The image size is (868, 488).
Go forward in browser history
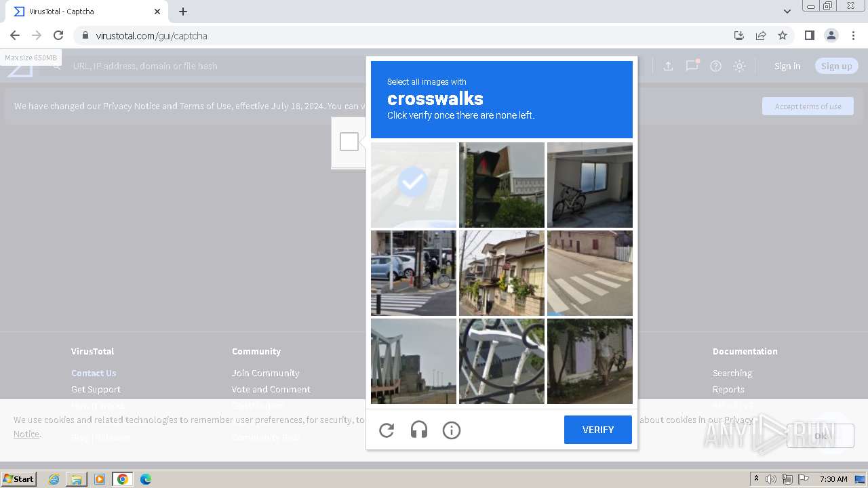37,35
